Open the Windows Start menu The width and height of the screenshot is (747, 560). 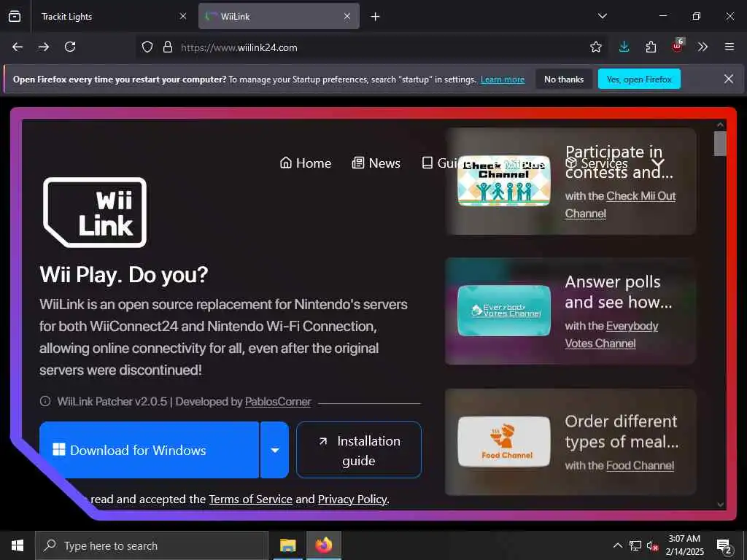pos(18,545)
